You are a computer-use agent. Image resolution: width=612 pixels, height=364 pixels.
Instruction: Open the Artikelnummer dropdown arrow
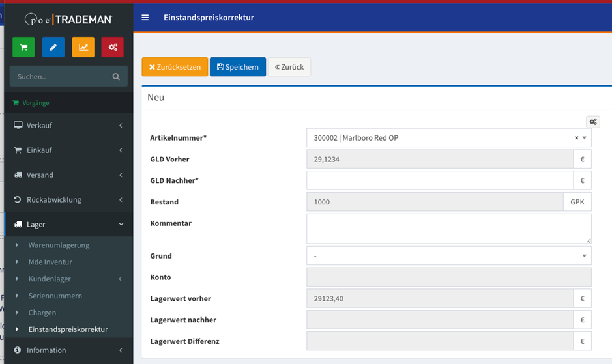pyautogui.click(x=584, y=137)
